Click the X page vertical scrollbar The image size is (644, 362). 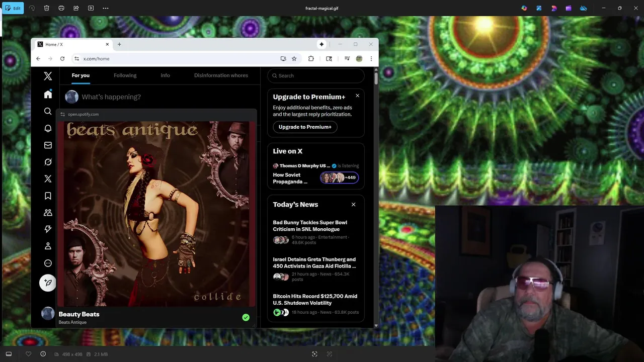point(376,78)
